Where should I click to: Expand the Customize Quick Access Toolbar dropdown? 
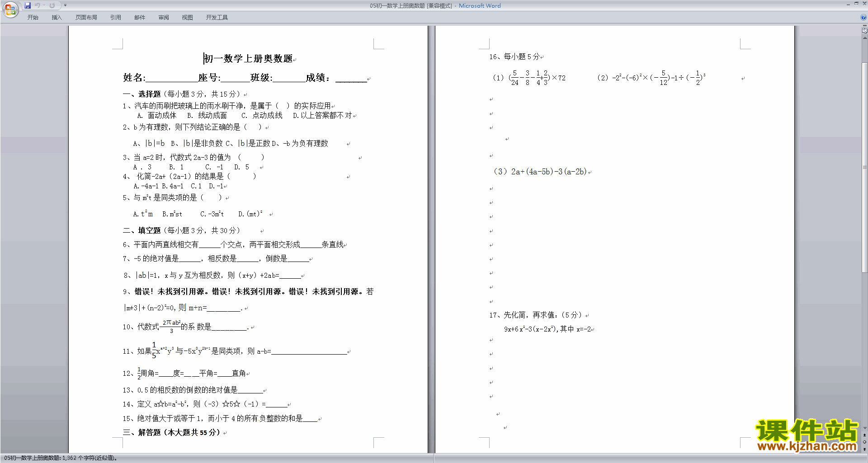[65, 5]
